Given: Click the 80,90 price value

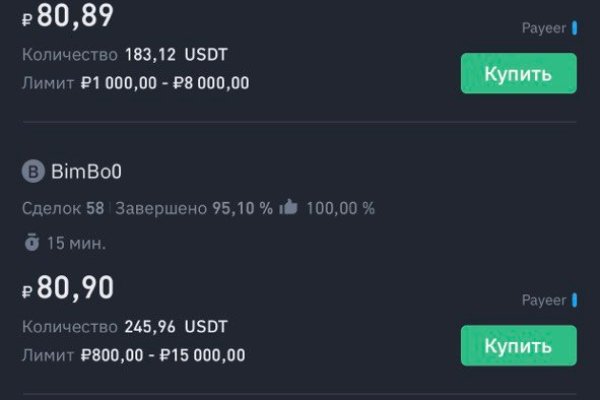Looking at the screenshot, I should pos(75,289).
